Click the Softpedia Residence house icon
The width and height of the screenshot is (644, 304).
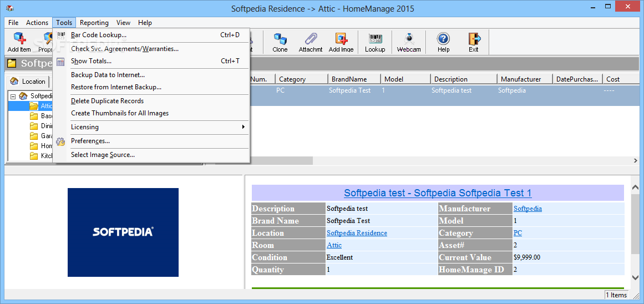coord(23,96)
